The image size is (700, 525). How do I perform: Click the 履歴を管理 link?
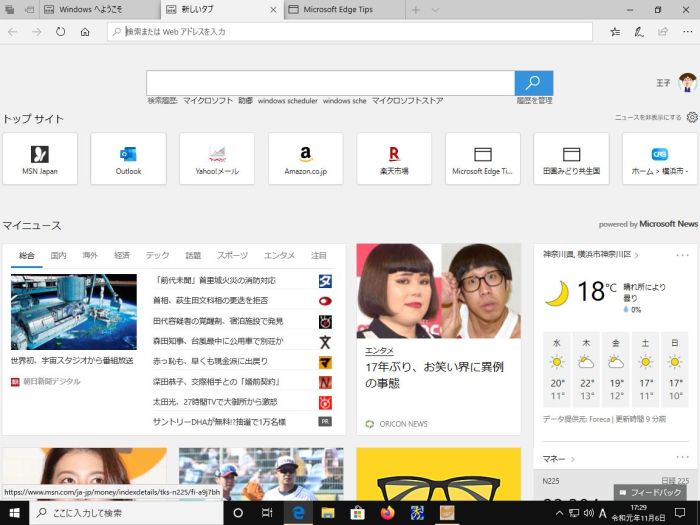tap(534, 101)
